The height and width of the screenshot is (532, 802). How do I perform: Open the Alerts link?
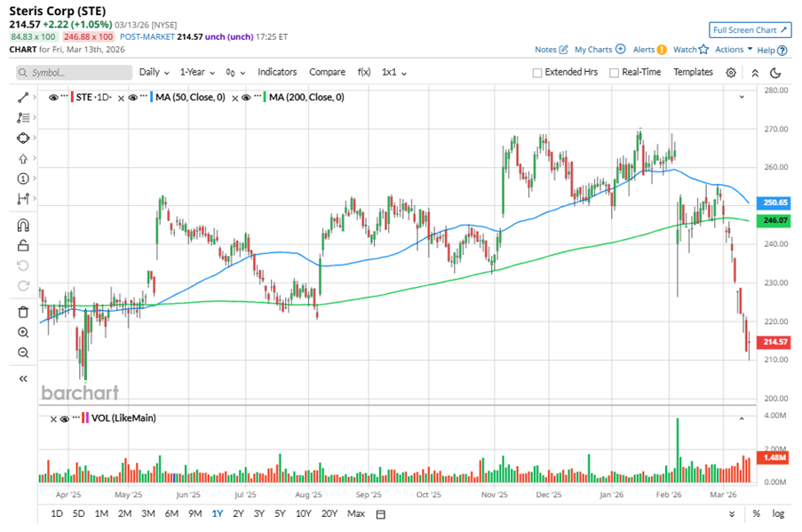point(649,50)
